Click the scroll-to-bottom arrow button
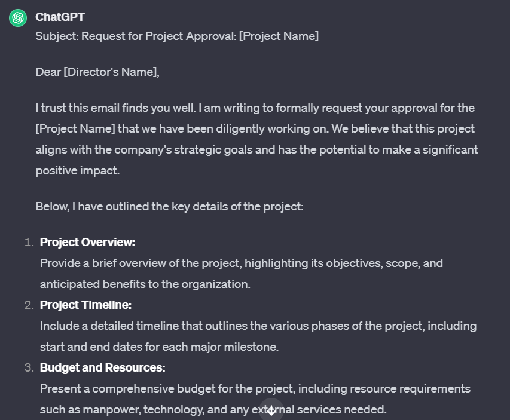The width and height of the screenshot is (510, 420). pos(271,410)
